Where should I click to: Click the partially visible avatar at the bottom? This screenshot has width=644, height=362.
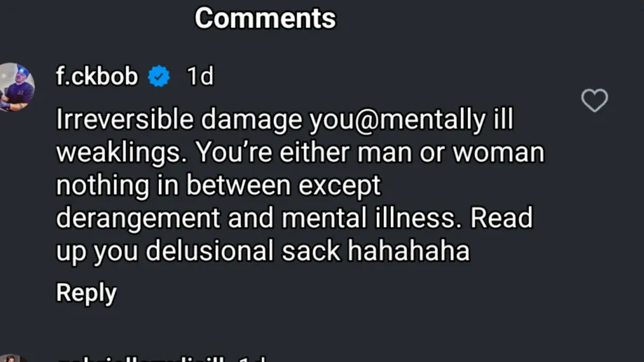pos(13,358)
